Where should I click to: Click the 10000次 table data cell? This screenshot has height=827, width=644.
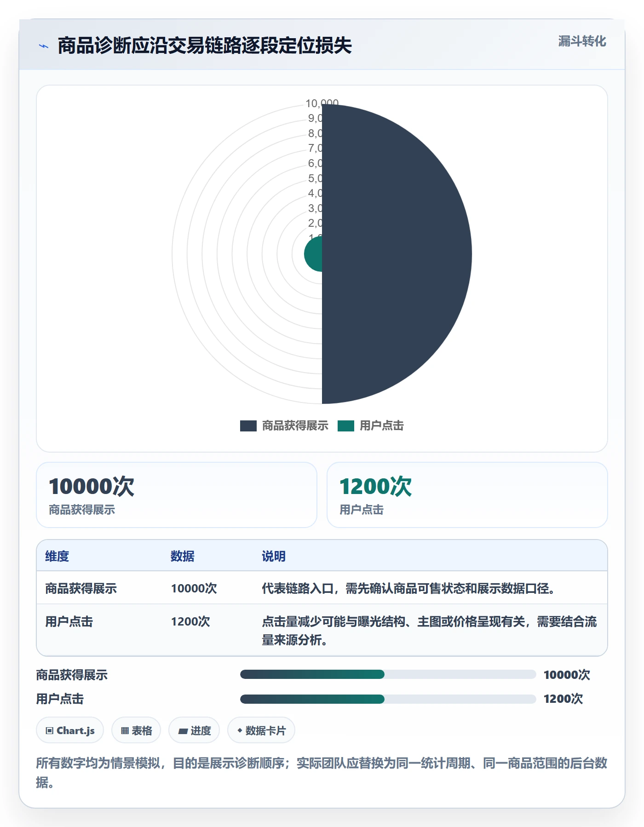point(194,588)
